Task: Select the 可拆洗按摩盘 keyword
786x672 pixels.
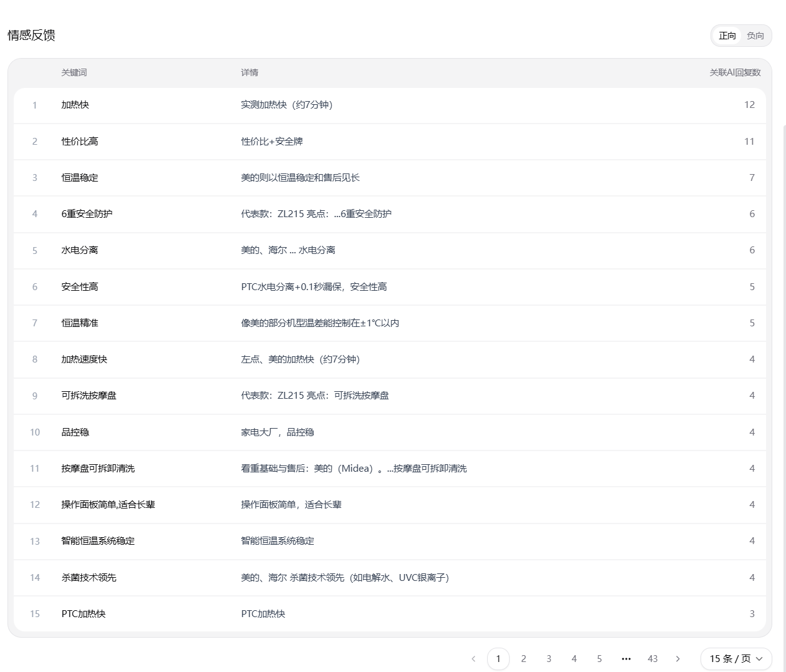Action: coord(89,396)
